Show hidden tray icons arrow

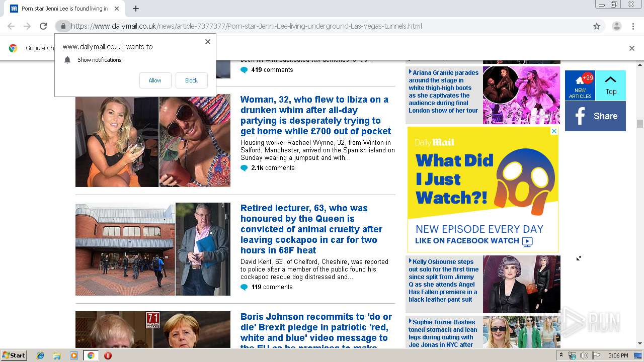coord(561,355)
